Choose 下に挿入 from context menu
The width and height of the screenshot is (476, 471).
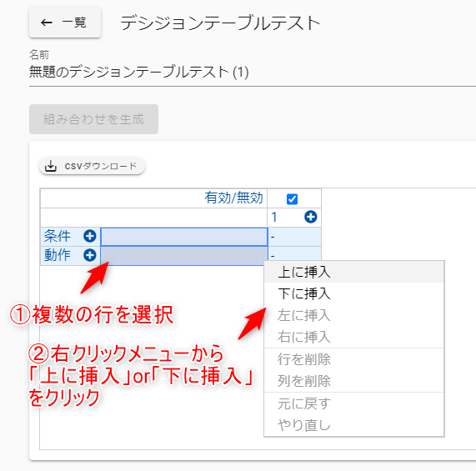(354, 293)
